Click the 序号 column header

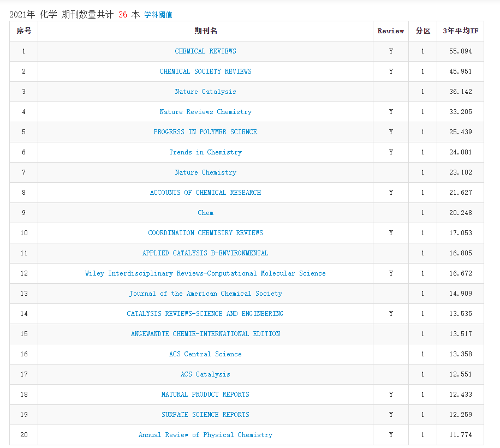coord(24,31)
